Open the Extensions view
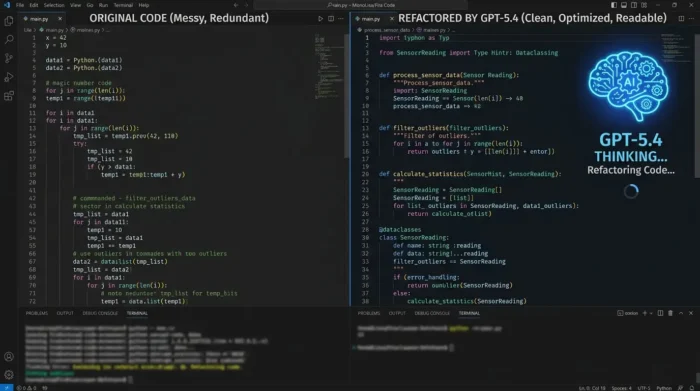 click(8, 96)
